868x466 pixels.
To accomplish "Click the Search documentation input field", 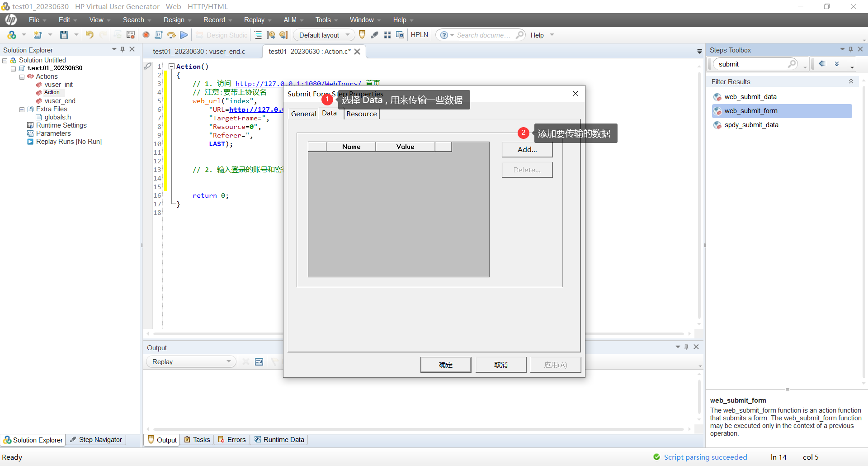I will click(484, 35).
